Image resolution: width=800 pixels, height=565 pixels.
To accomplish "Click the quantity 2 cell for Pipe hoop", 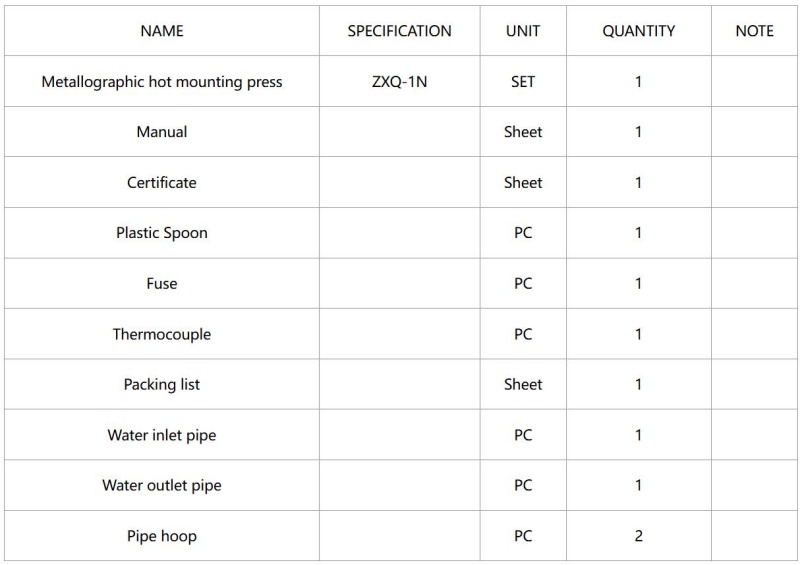I will pos(638,536).
